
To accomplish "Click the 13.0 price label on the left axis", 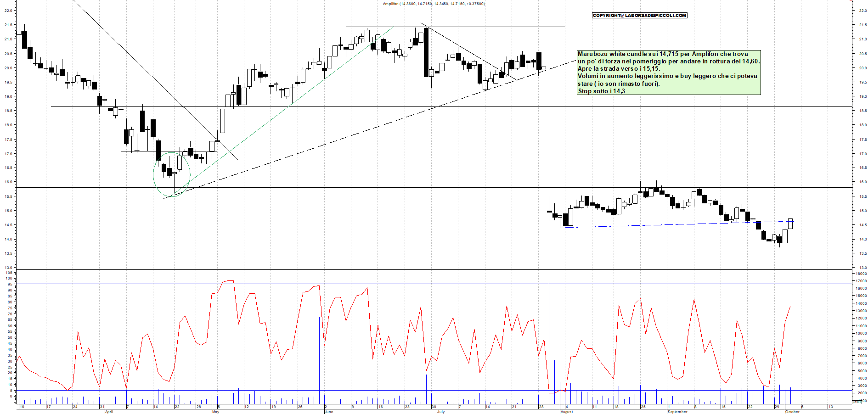I will [x=8, y=268].
